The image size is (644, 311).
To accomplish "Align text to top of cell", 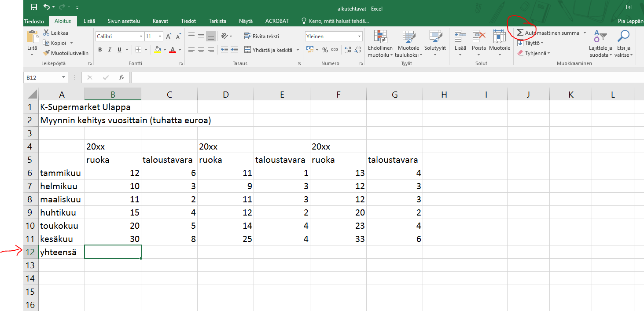I will click(191, 36).
